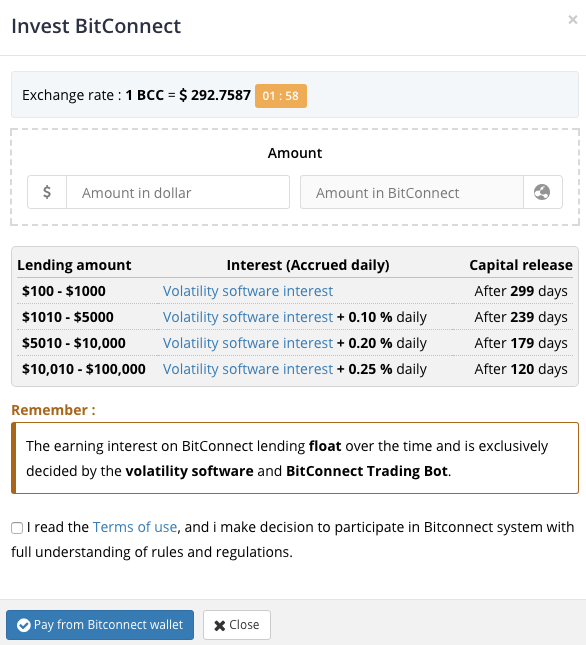Viewport: 586px width, 645px height.
Task: Open Volatility software interest link for $1010 - $5000
Action: pyautogui.click(x=248, y=317)
